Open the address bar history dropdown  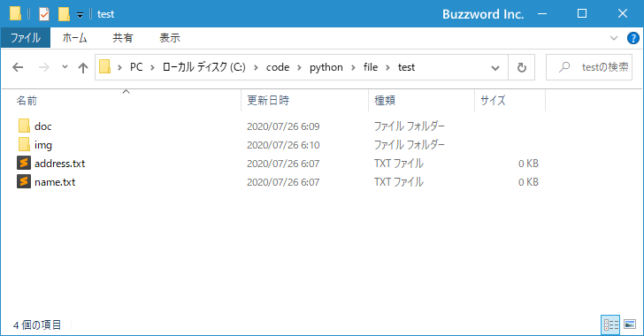pos(495,68)
